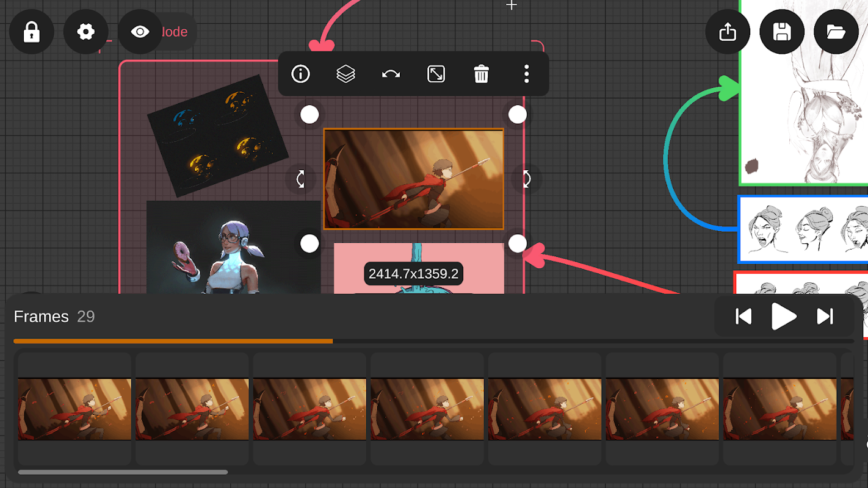The image size is (868, 488).
Task: Click the frames panel horizontal scrollbar
Action: (x=123, y=472)
